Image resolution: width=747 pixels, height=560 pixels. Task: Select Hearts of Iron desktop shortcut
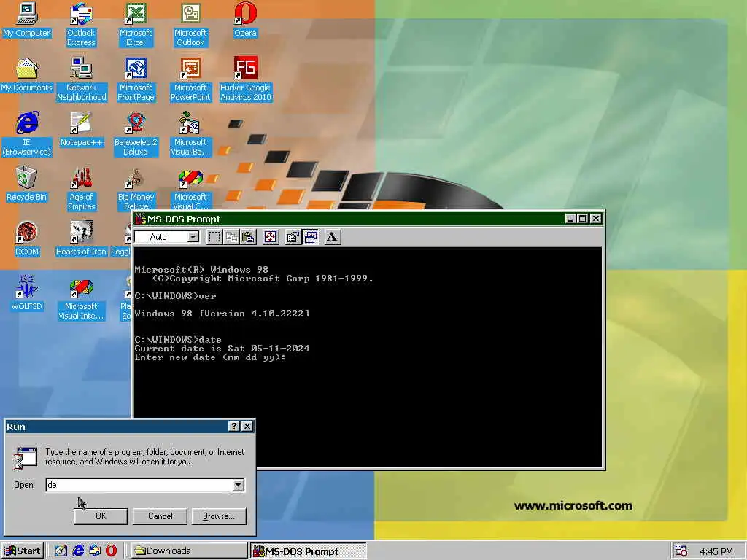tap(82, 239)
